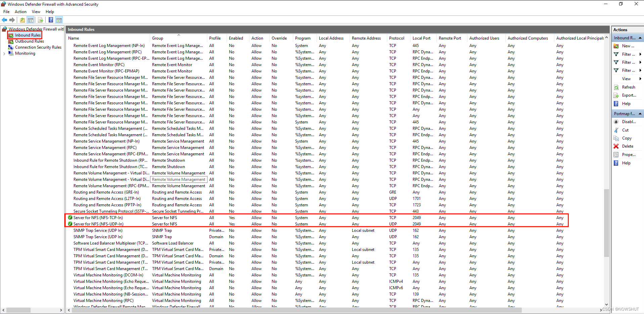This screenshot has width=644, height=314.
Task: Select Inbound Rules in the console tree
Action: (x=28, y=35)
